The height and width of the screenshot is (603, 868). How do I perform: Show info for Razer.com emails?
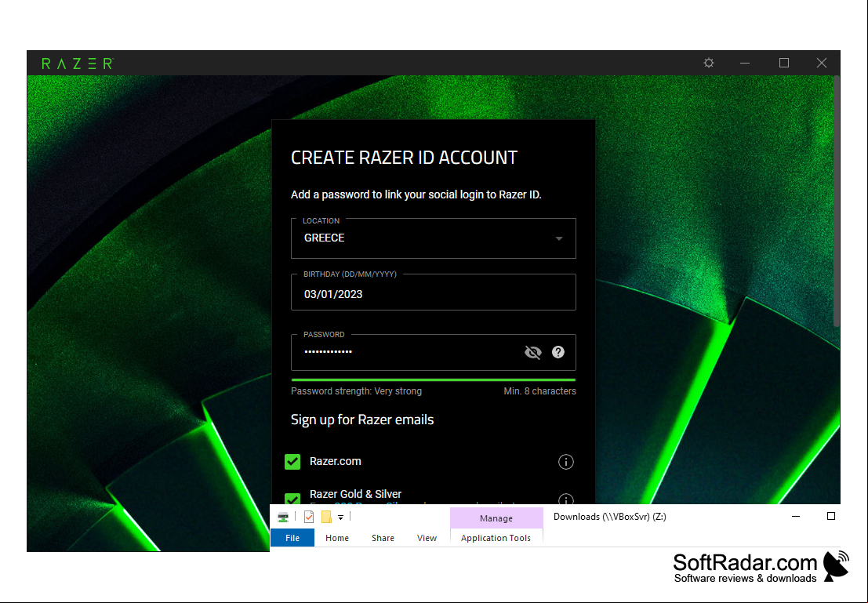pos(566,462)
